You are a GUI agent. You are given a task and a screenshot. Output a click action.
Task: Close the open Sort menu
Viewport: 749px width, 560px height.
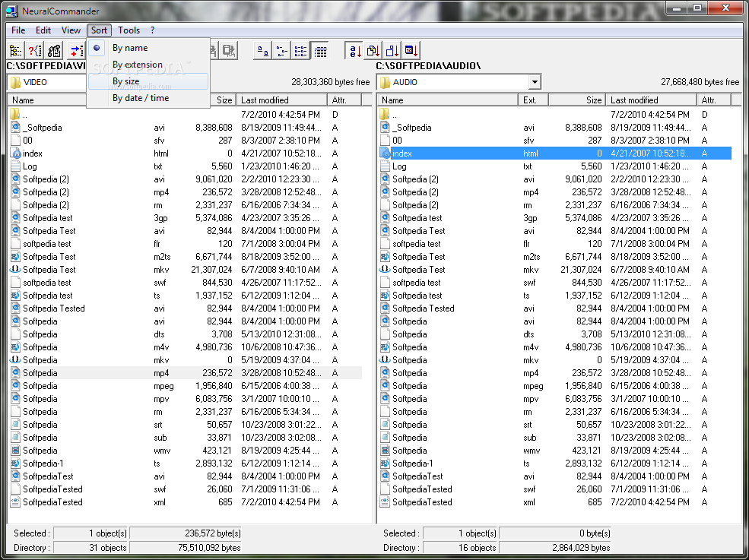pyautogui.click(x=99, y=30)
